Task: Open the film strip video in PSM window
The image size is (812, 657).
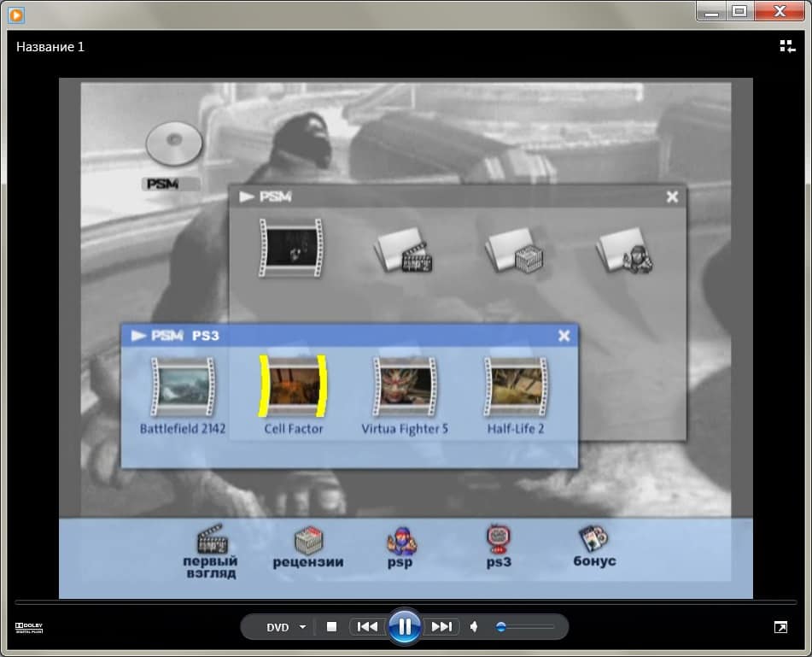Action: [x=290, y=248]
